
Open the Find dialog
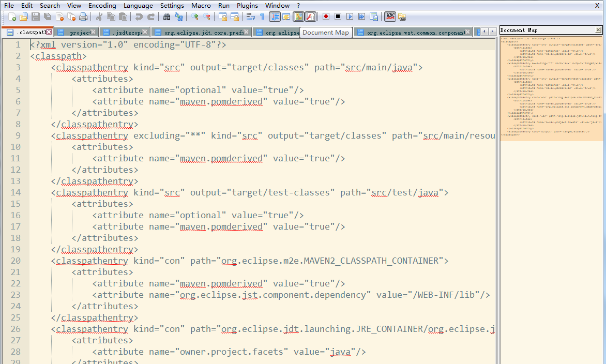pyautogui.click(x=166, y=17)
